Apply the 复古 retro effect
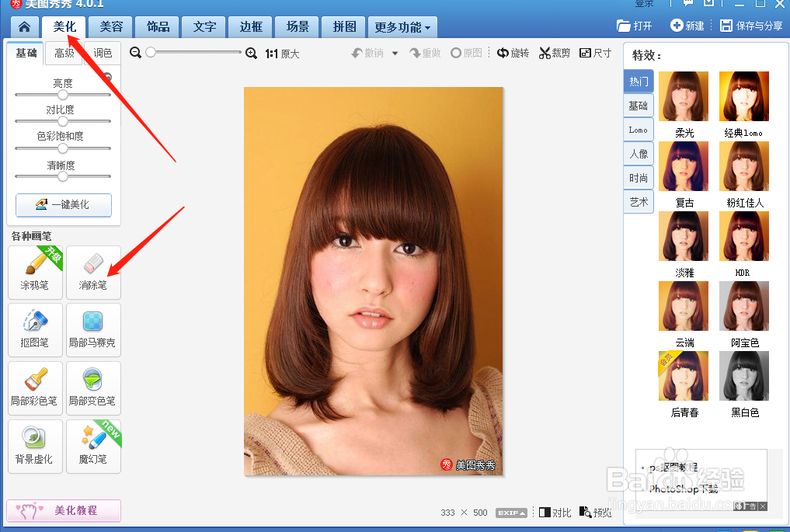 click(684, 166)
